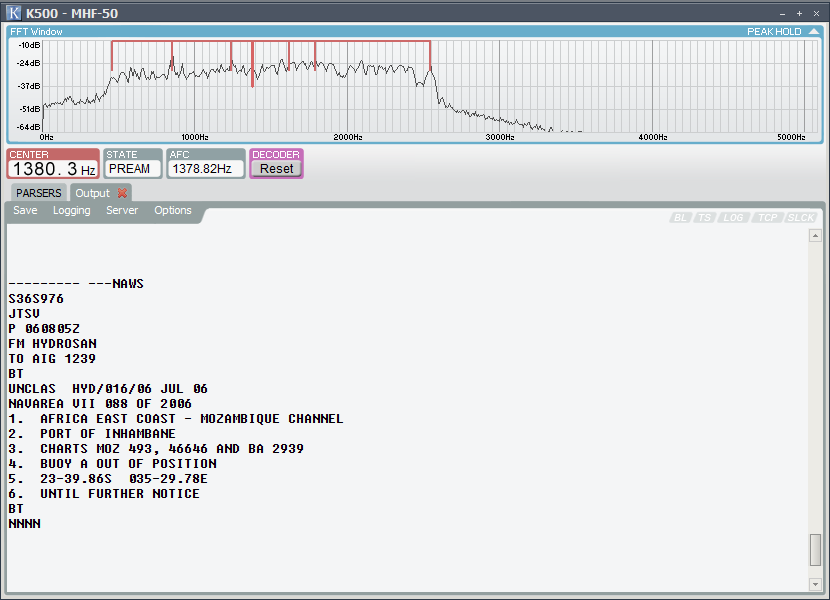Switch to the Output tab
The image size is (830, 600).
tap(93, 193)
